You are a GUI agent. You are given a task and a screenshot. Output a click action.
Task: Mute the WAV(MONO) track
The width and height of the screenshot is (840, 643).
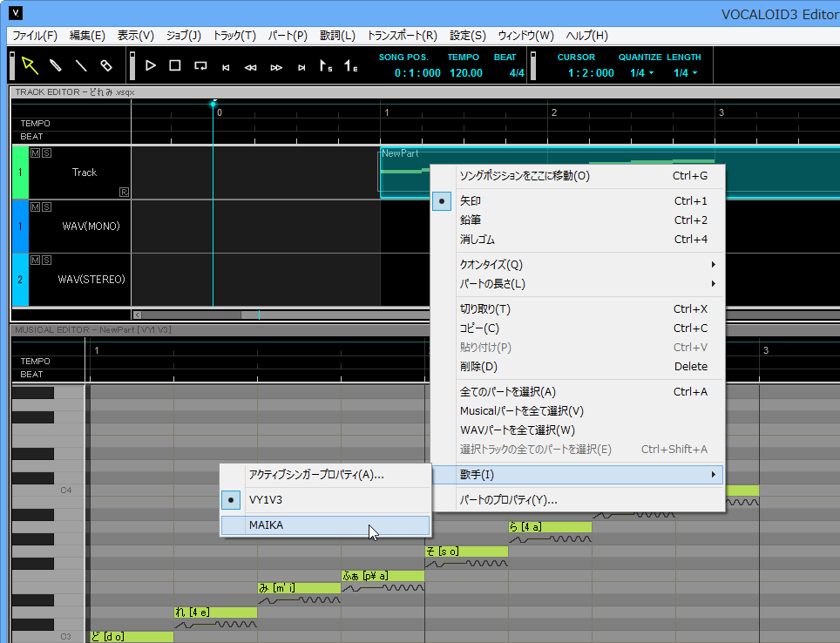point(36,206)
